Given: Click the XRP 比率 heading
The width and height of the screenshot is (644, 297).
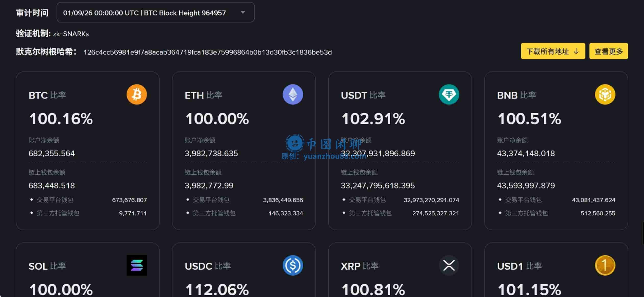Looking at the screenshot, I should [x=360, y=266].
